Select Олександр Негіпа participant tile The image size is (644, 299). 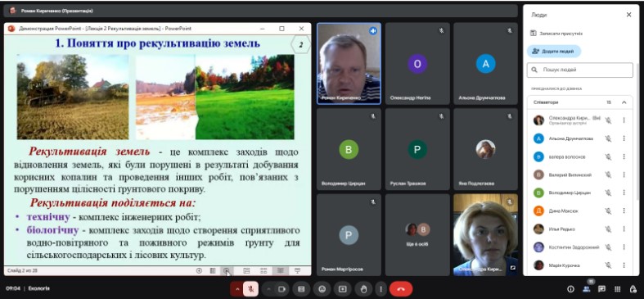[417, 63]
